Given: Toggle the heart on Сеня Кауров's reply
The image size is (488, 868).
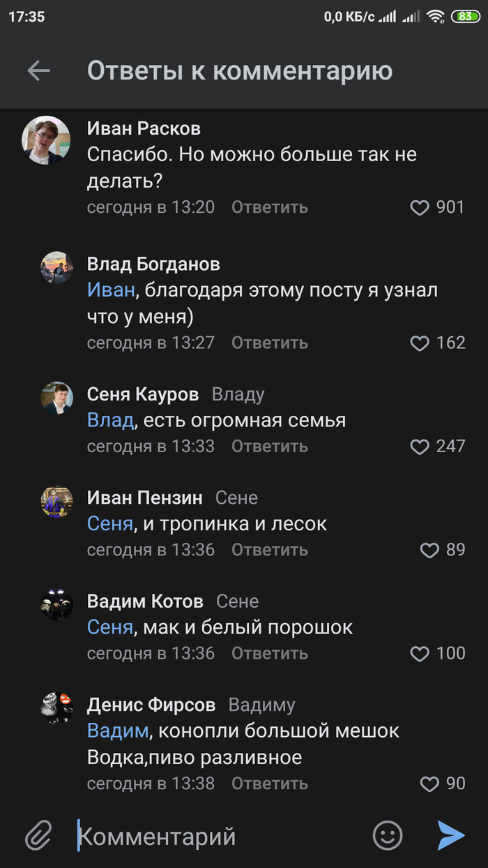Looking at the screenshot, I should coord(419,447).
